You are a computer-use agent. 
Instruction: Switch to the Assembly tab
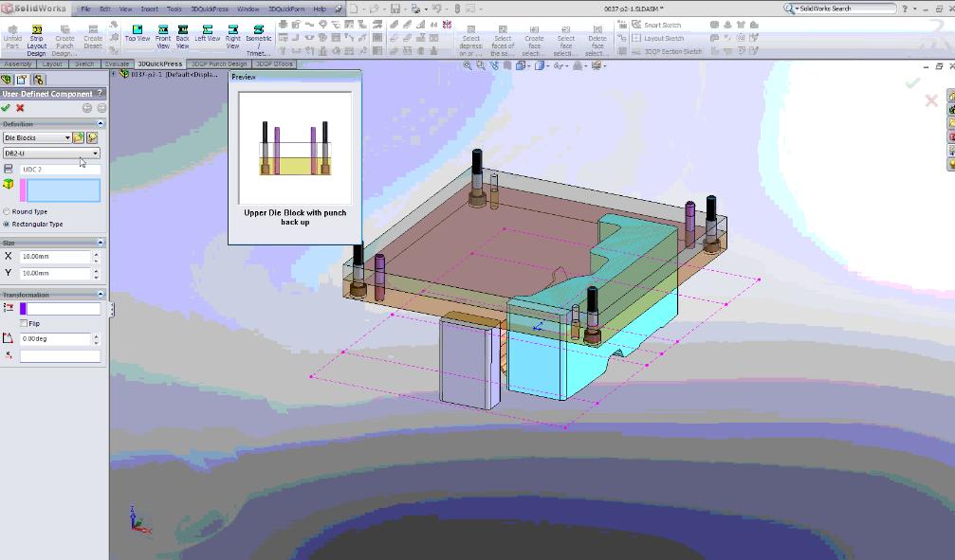click(x=18, y=63)
